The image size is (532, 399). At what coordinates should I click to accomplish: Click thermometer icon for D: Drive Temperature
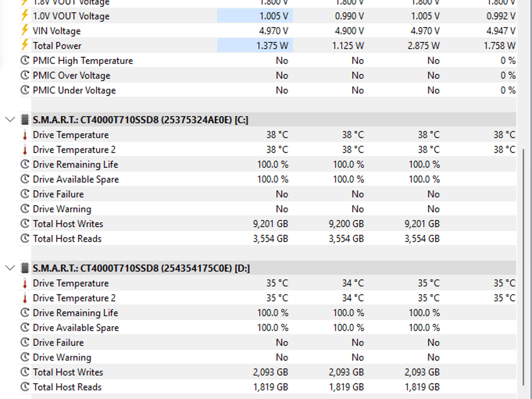[25, 283]
